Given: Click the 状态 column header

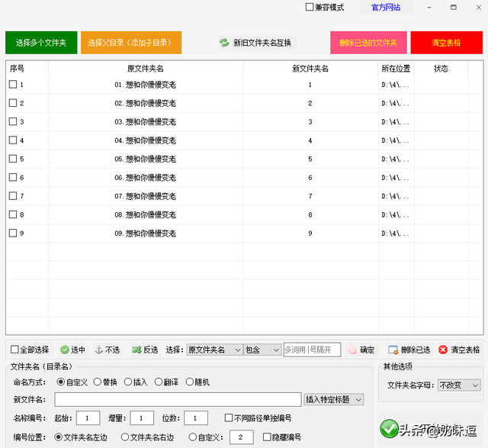Looking at the screenshot, I should 441,69.
